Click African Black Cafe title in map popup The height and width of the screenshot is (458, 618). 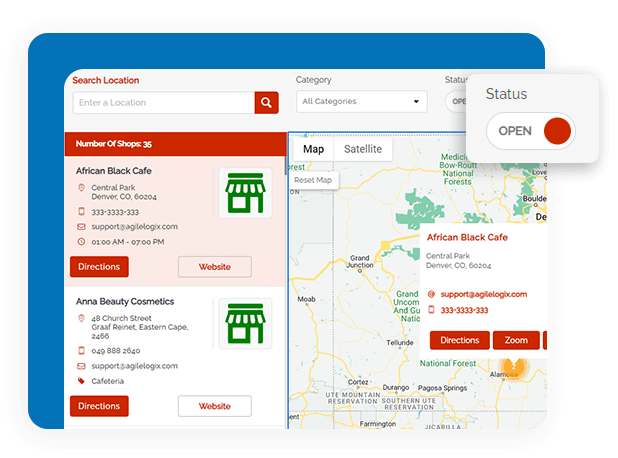(467, 237)
